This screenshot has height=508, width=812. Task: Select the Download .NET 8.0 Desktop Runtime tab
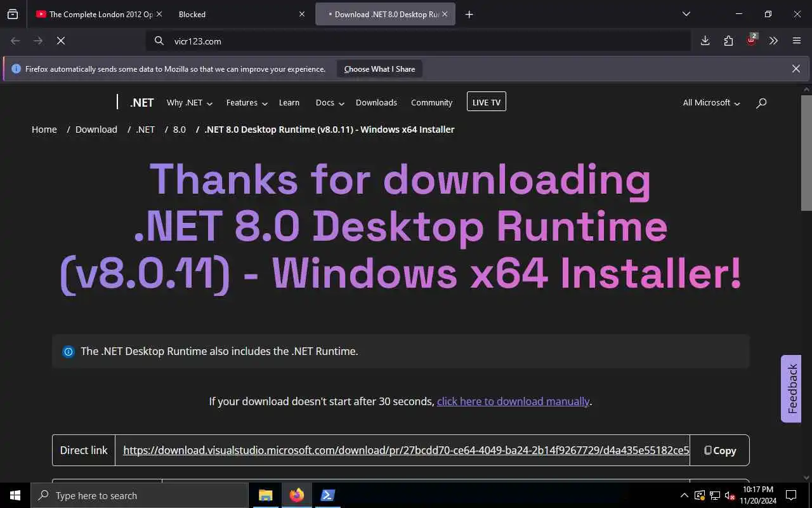385,14
